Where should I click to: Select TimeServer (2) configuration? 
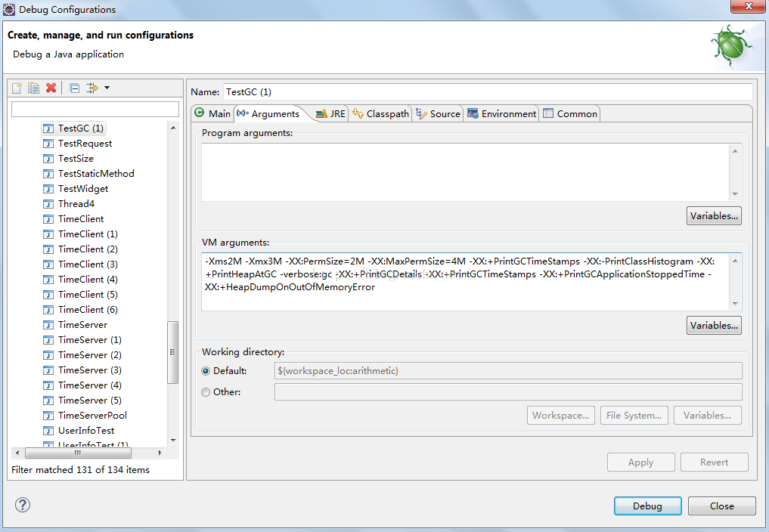pos(90,355)
